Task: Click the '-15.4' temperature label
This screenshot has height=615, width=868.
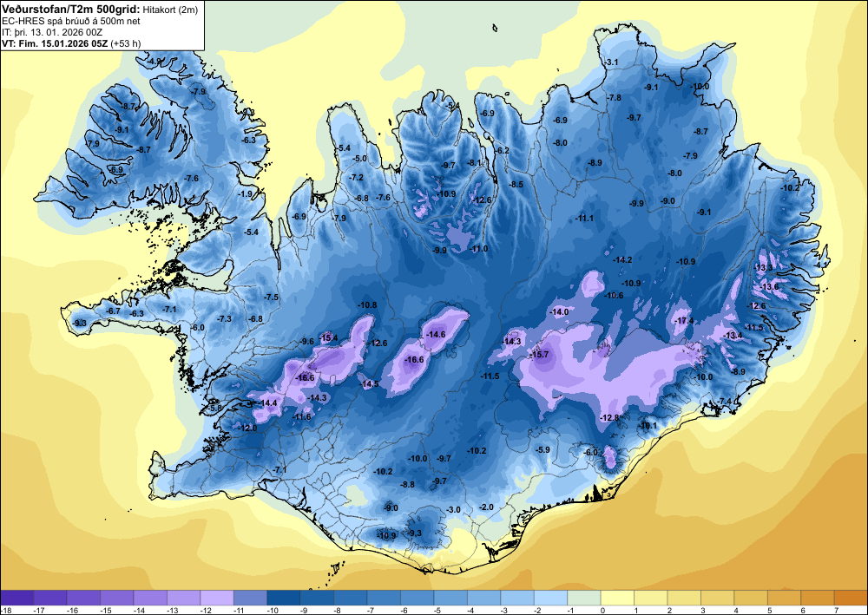Action: tap(328, 338)
